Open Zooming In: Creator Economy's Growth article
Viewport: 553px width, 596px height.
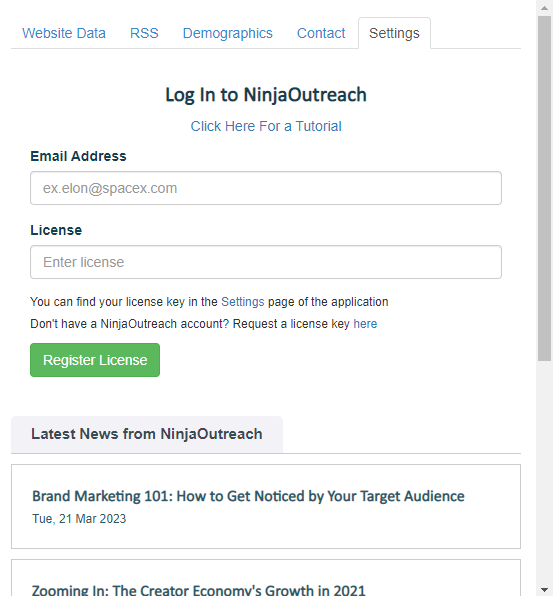click(x=198, y=590)
